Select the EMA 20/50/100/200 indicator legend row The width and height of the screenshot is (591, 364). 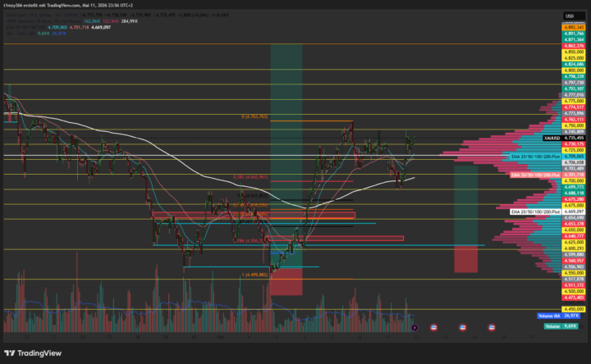[x=58, y=28]
